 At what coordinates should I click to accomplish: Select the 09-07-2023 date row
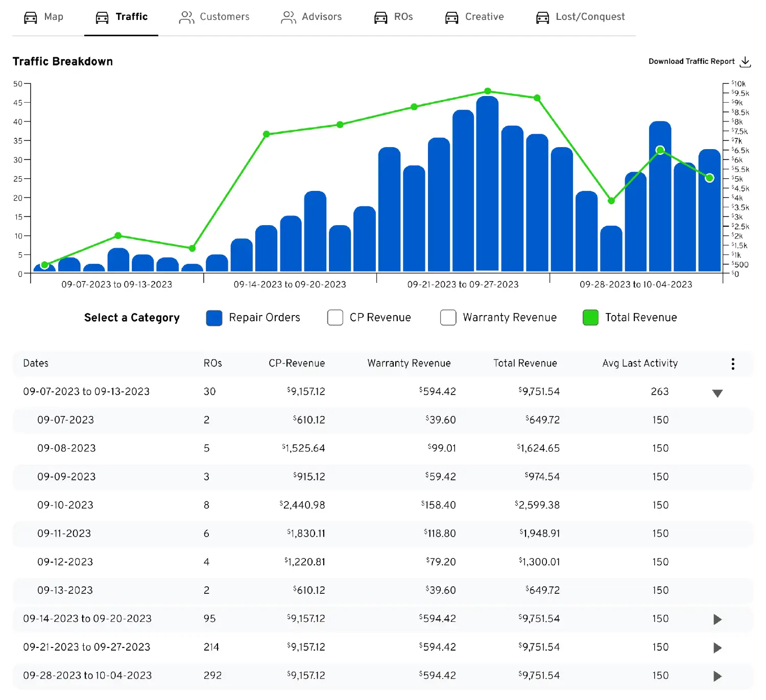(x=383, y=420)
